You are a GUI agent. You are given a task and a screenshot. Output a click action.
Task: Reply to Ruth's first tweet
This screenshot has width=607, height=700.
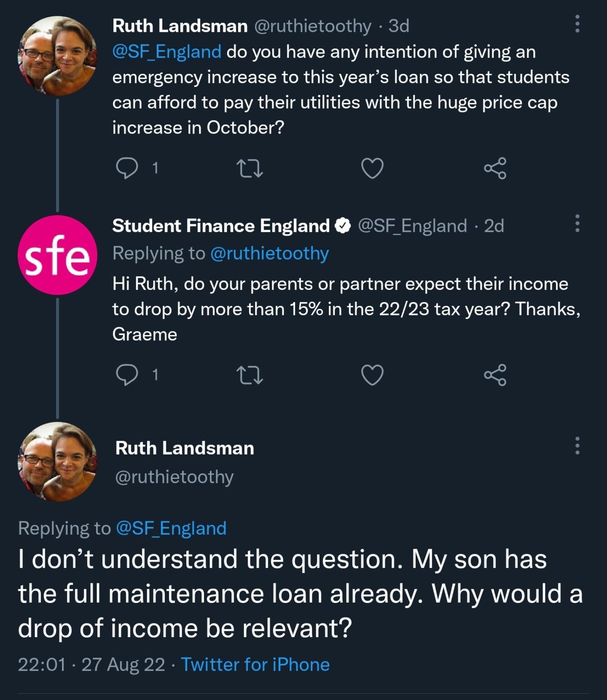[x=127, y=168]
